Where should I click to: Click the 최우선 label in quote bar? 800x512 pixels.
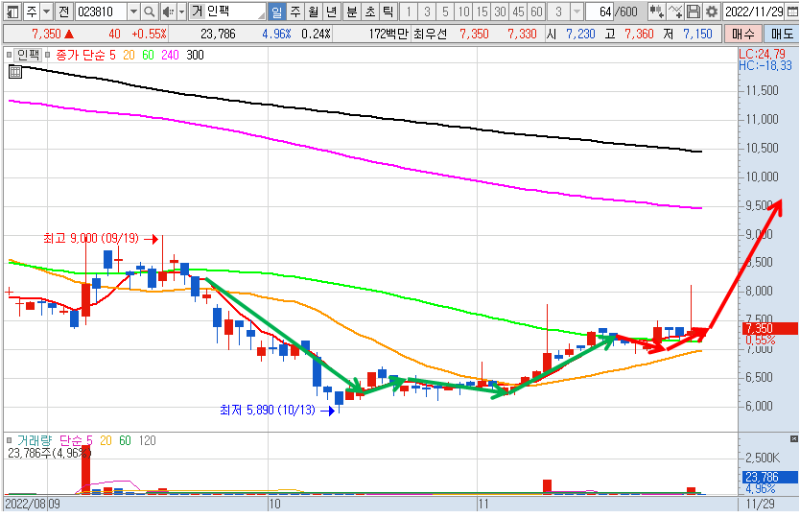click(430, 34)
